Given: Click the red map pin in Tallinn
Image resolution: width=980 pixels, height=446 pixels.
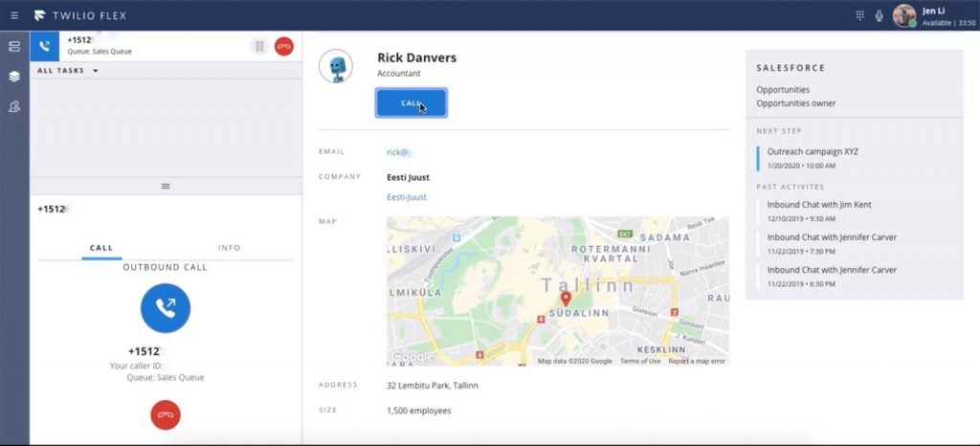Looking at the screenshot, I should (566, 300).
